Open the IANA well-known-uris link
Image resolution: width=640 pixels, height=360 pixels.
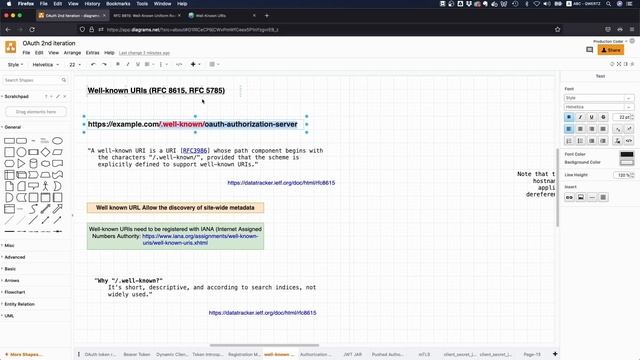(x=200, y=240)
